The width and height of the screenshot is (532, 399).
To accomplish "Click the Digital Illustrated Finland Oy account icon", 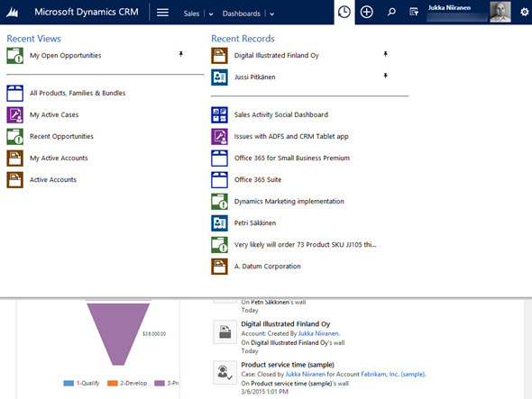I will click(219, 56).
